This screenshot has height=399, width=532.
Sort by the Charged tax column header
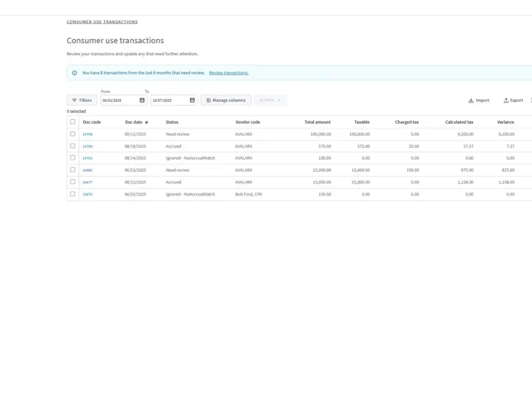(407, 122)
